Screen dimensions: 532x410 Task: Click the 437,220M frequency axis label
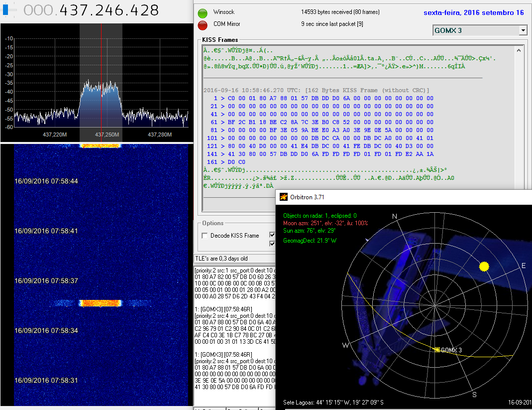pos(55,135)
